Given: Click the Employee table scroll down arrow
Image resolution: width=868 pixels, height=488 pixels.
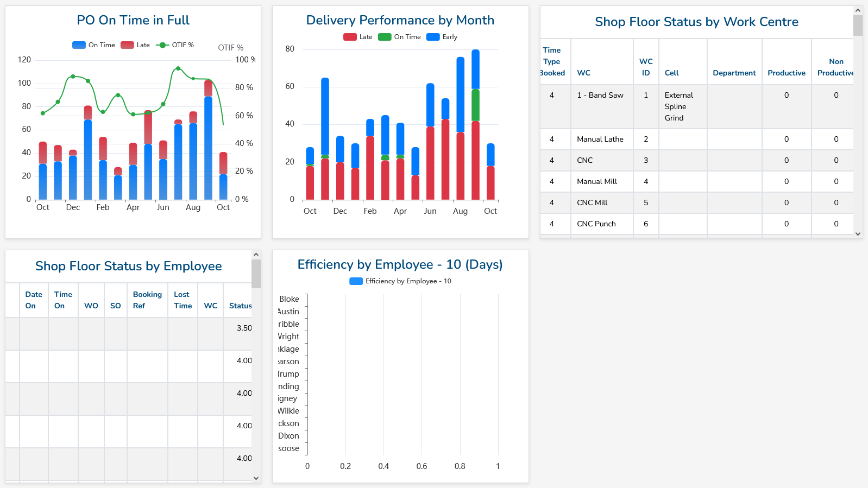Looking at the screenshot, I should tap(256, 478).
